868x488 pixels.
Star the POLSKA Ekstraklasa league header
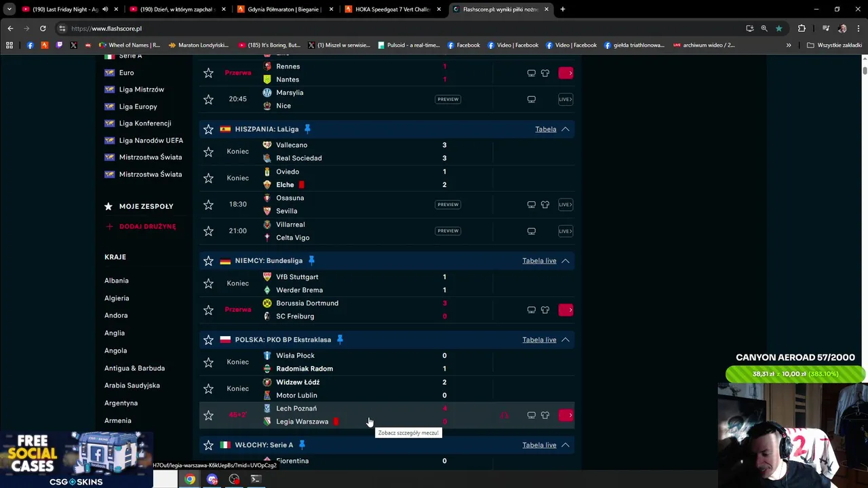208,340
